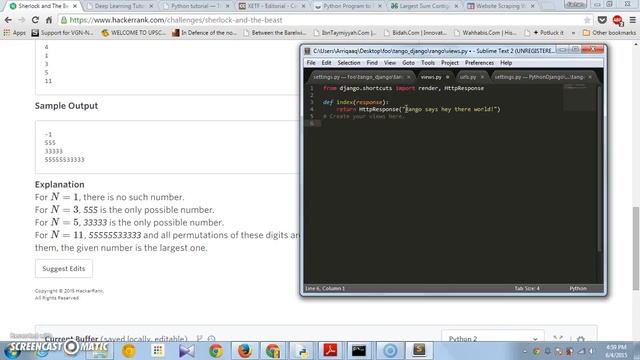Open the Wahhabis.Com bookmark

click(485, 33)
